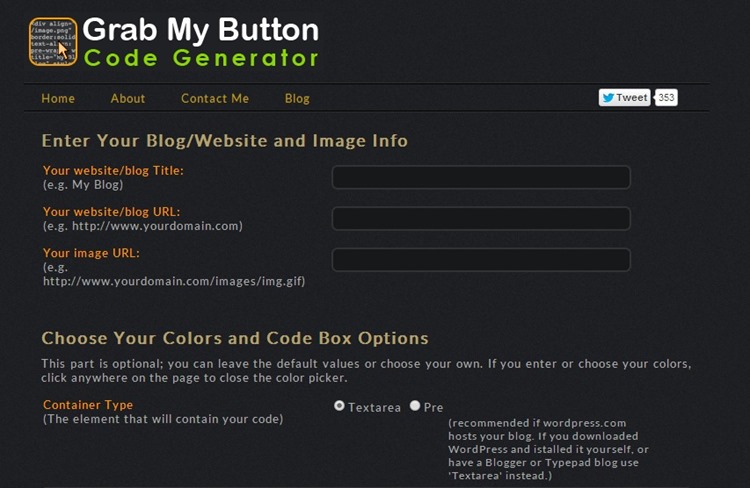Click the 'Your website/blog URL:' label
This screenshot has height=488, width=750.
tap(111, 211)
